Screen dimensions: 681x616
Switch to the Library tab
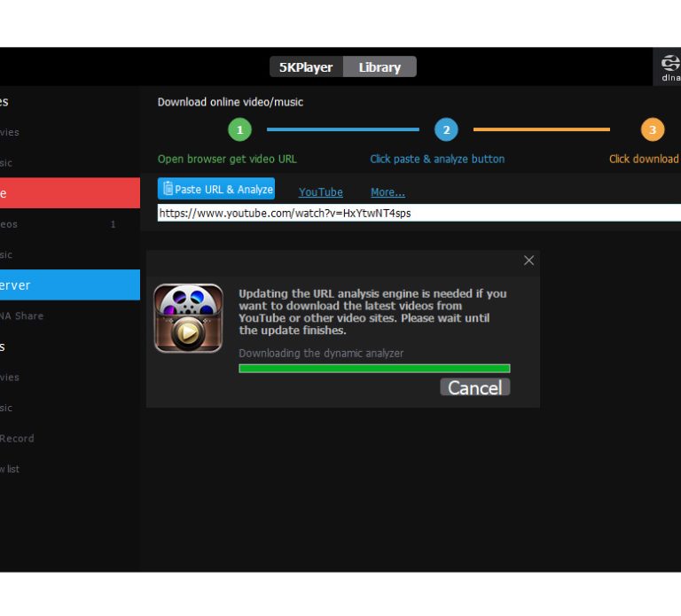point(380,67)
